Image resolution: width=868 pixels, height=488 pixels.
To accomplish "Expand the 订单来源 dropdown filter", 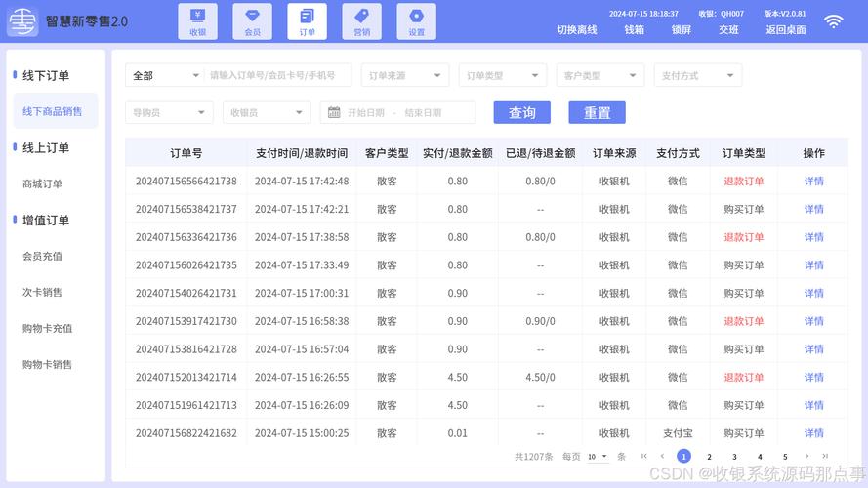I will point(404,75).
